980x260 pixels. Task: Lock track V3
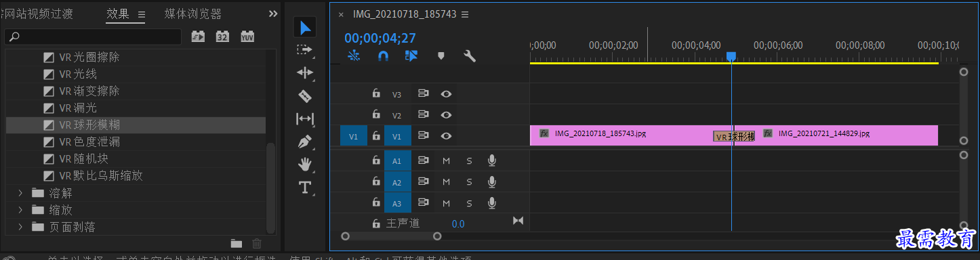coord(376,93)
